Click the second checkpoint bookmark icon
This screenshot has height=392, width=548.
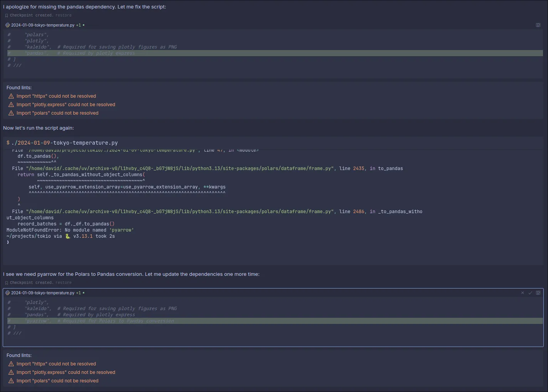pos(7,283)
